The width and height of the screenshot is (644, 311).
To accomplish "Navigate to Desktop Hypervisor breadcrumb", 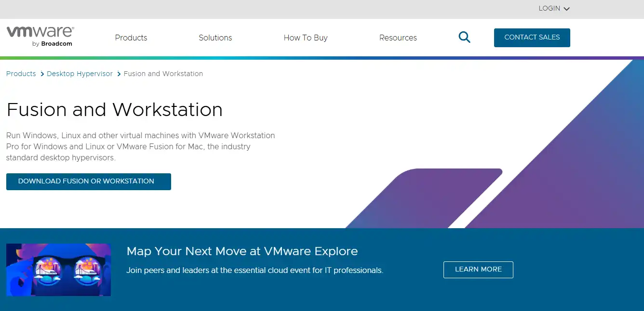I will tap(80, 74).
